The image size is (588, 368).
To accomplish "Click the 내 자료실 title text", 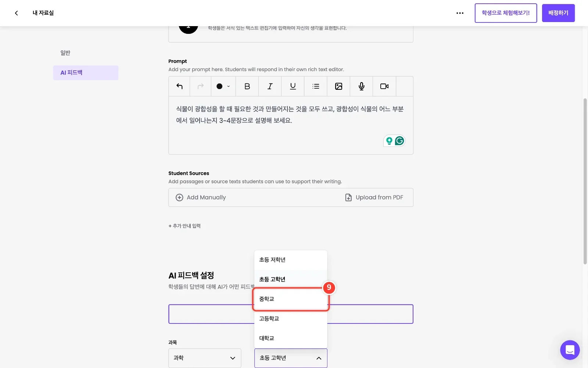I will (x=43, y=13).
